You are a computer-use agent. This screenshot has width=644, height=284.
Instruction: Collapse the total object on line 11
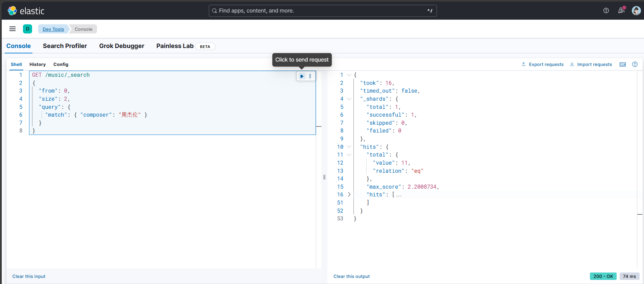pos(349,155)
